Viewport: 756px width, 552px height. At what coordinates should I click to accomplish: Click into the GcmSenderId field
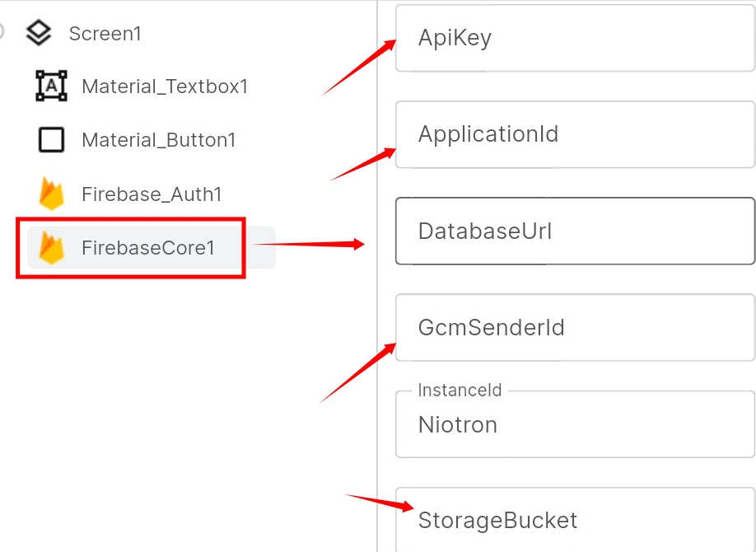(x=575, y=328)
